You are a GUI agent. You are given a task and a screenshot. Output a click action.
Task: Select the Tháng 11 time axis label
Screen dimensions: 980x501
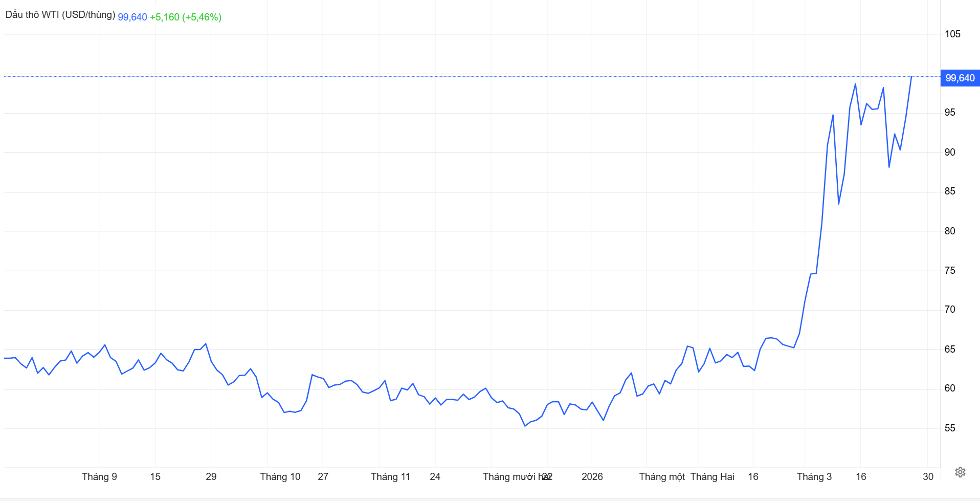pyautogui.click(x=390, y=477)
